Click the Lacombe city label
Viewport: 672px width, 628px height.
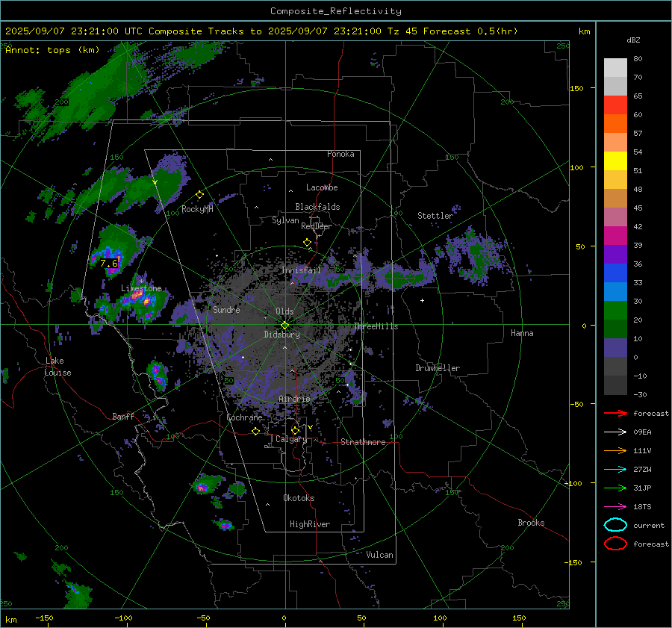coord(322,187)
